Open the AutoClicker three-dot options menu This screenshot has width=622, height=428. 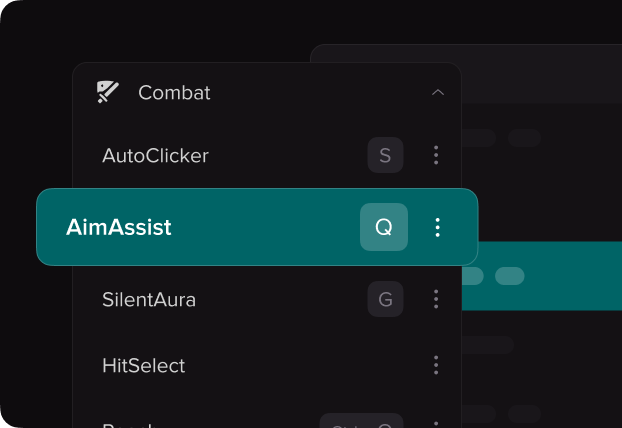(x=436, y=155)
